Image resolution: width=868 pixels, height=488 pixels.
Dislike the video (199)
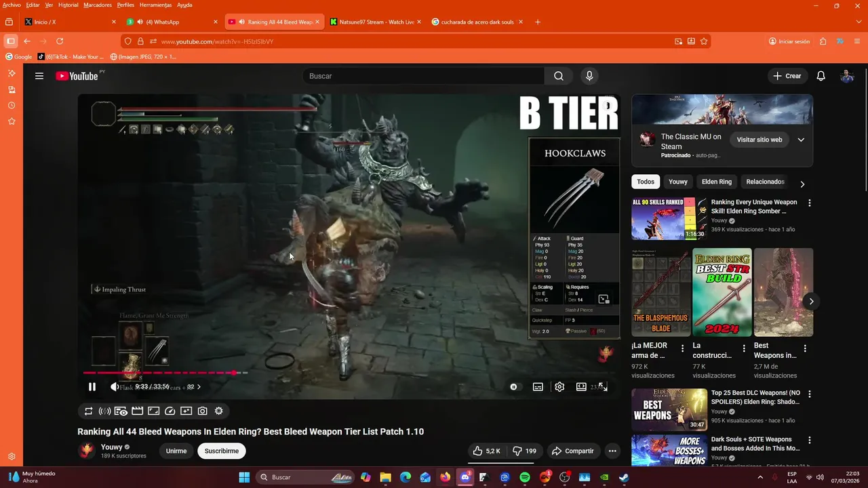click(x=524, y=451)
